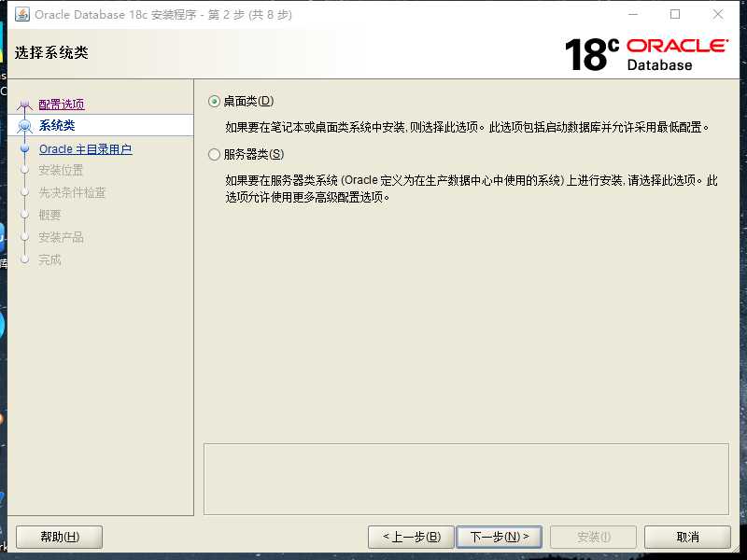Click the 选择系统类 page heading
Screen dimensions: 747x560
[x=51, y=53]
